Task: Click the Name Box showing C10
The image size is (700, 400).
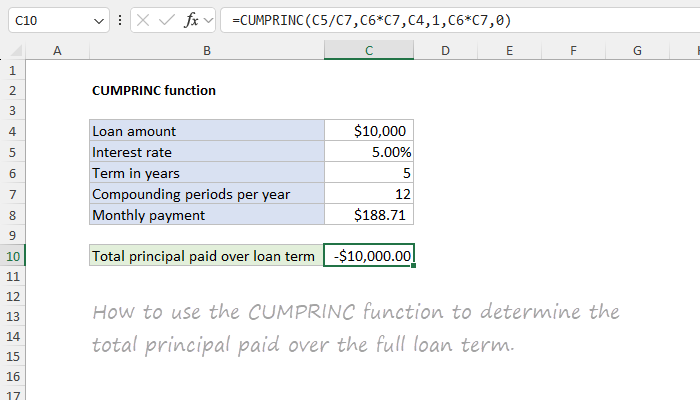Action: (x=58, y=20)
